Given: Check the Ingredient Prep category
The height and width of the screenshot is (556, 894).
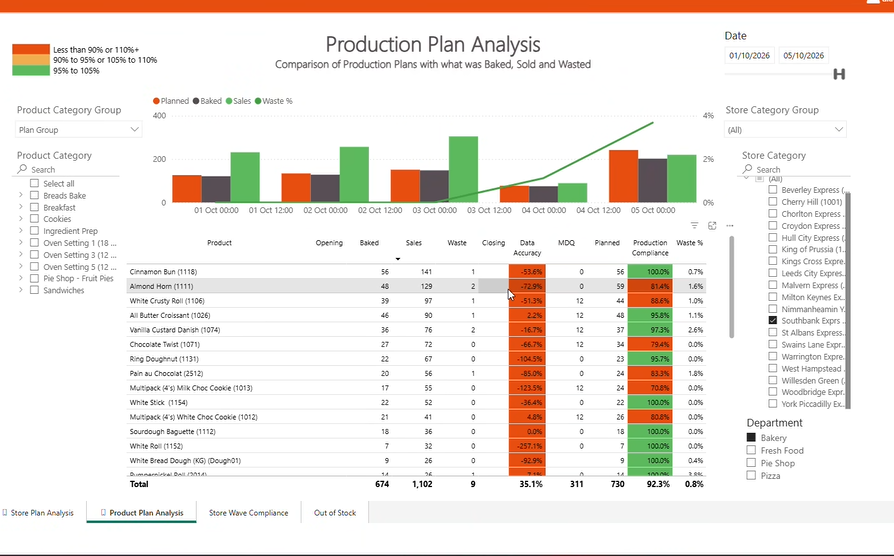Looking at the screenshot, I should click(x=35, y=230).
